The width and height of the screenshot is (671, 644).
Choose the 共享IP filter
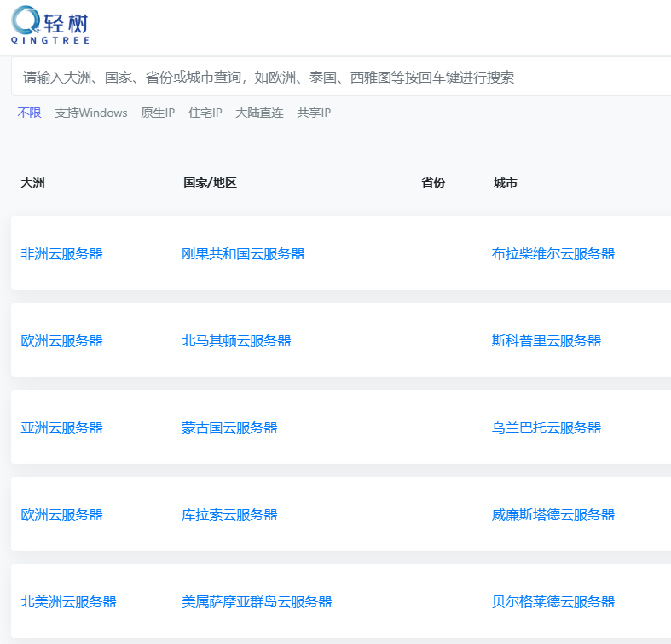click(314, 113)
